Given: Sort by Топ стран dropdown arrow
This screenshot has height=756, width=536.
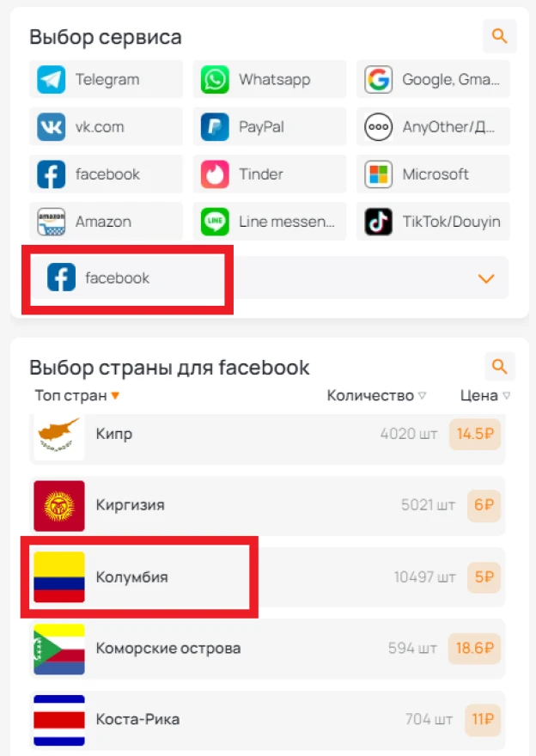Looking at the screenshot, I should pyautogui.click(x=115, y=396).
